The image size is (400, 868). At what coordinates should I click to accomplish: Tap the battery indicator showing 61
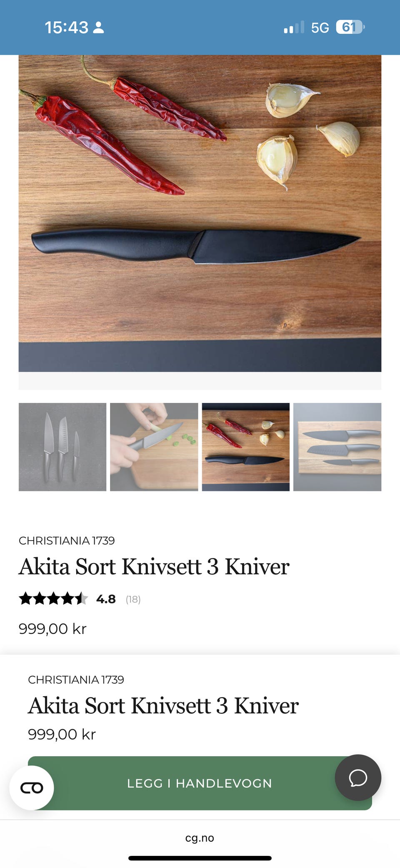(350, 27)
